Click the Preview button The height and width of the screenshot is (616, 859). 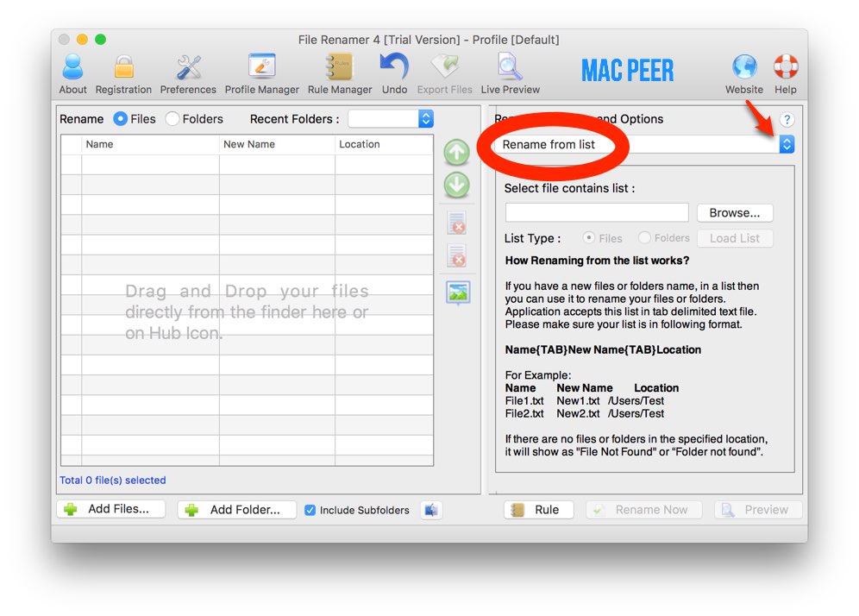pos(758,510)
